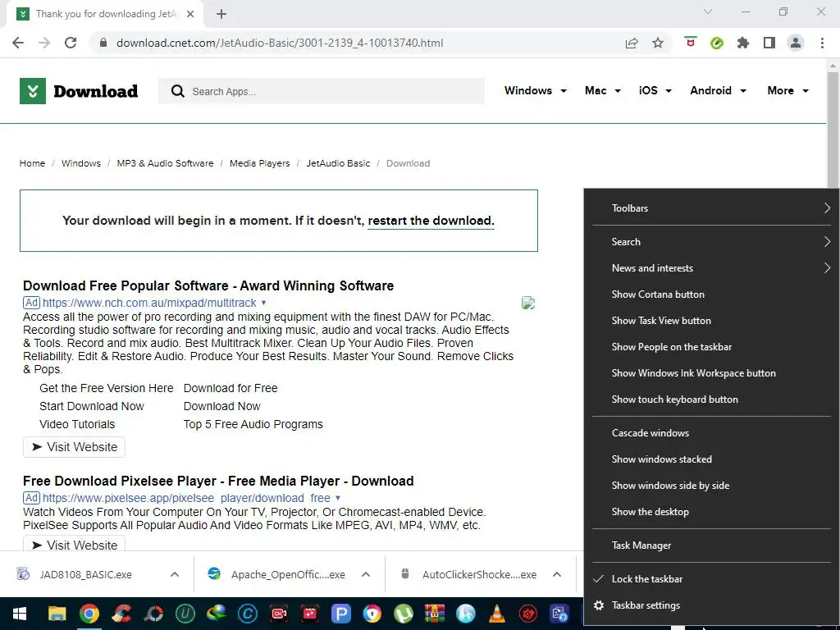Image resolution: width=840 pixels, height=630 pixels.
Task: Go to Home breadcrumb
Action: 32,163
